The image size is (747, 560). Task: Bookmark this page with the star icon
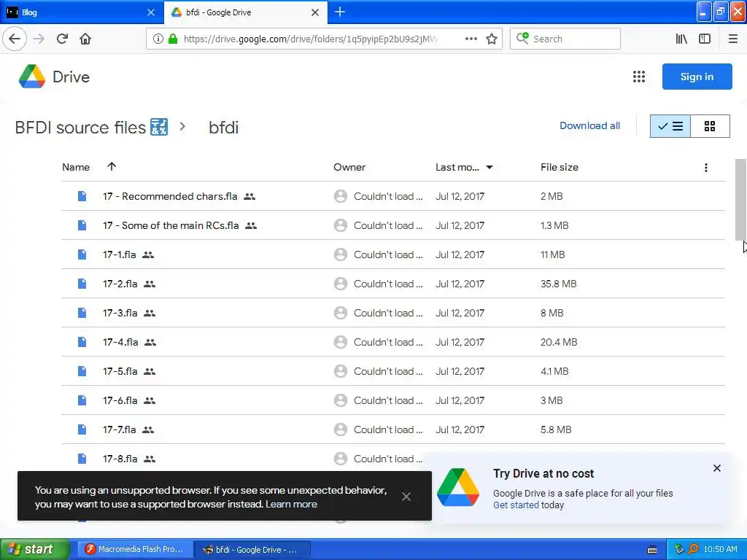tap(492, 39)
